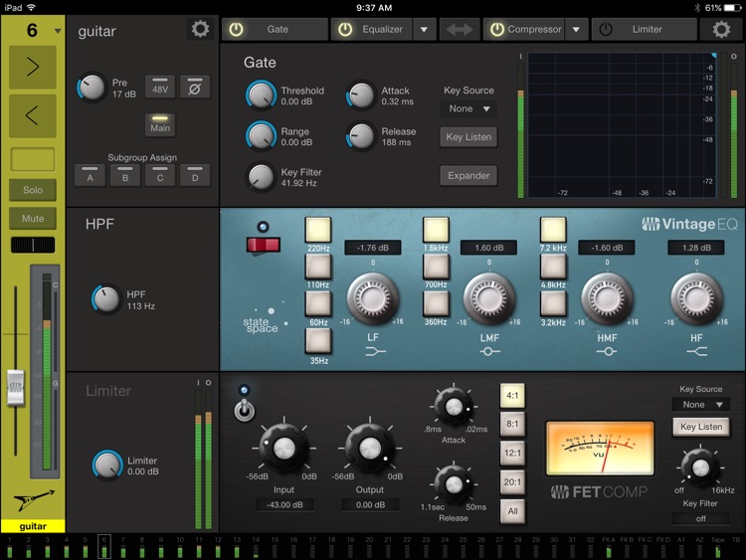Click the FX A channel in the bottom strip
This screenshot has width=746, height=560.
click(x=608, y=547)
